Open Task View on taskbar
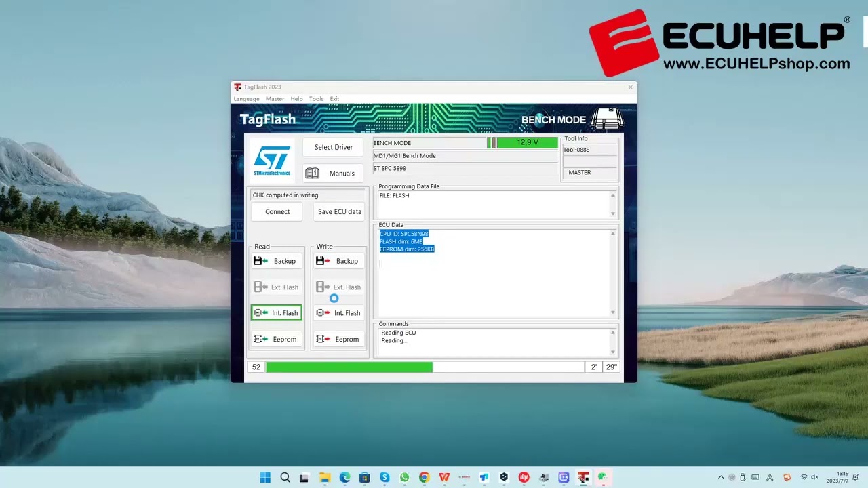 [x=304, y=478]
